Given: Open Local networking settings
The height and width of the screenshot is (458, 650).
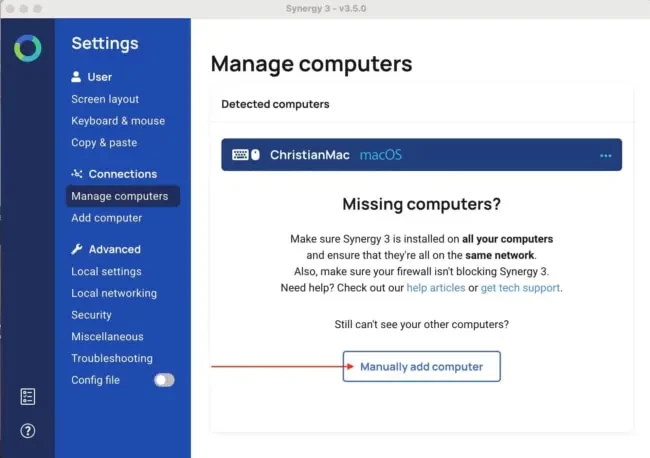Looking at the screenshot, I should (114, 293).
